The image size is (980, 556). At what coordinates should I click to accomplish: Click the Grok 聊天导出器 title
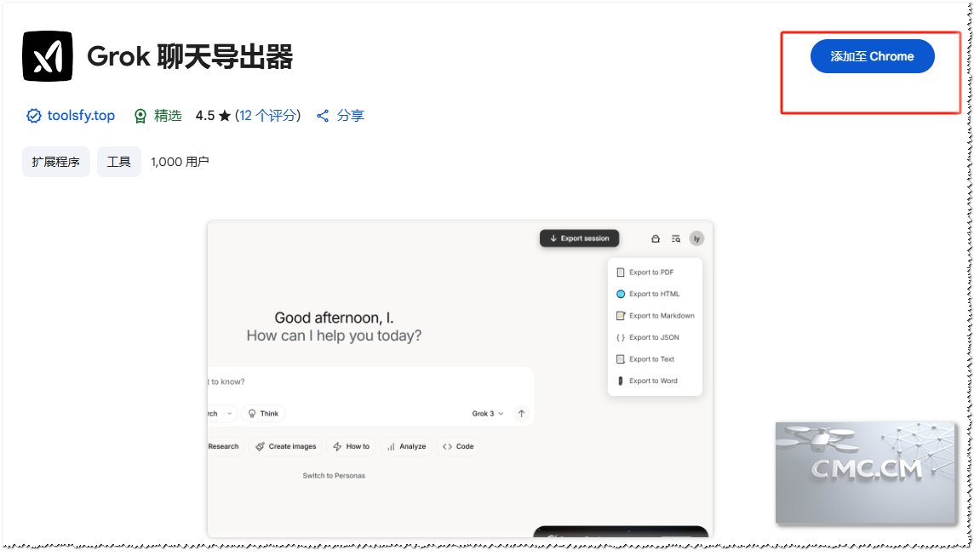(190, 56)
